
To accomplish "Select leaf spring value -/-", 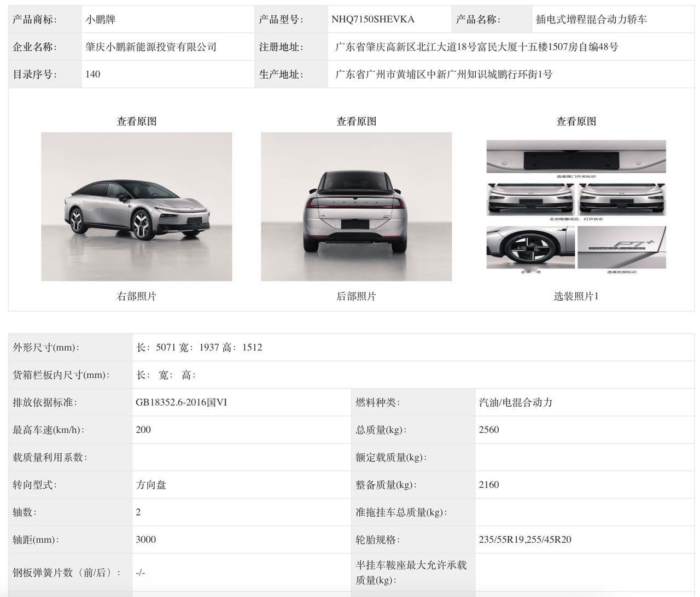I will coord(141,573).
